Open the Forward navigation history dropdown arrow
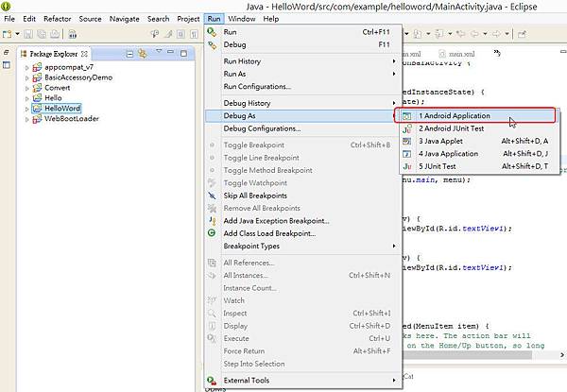Viewport: 567px width, 392px height. [x=507, y=34]
